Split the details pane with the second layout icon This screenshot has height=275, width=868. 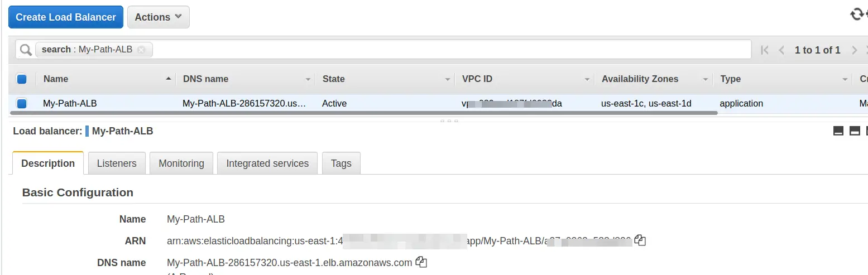point(854,131)
